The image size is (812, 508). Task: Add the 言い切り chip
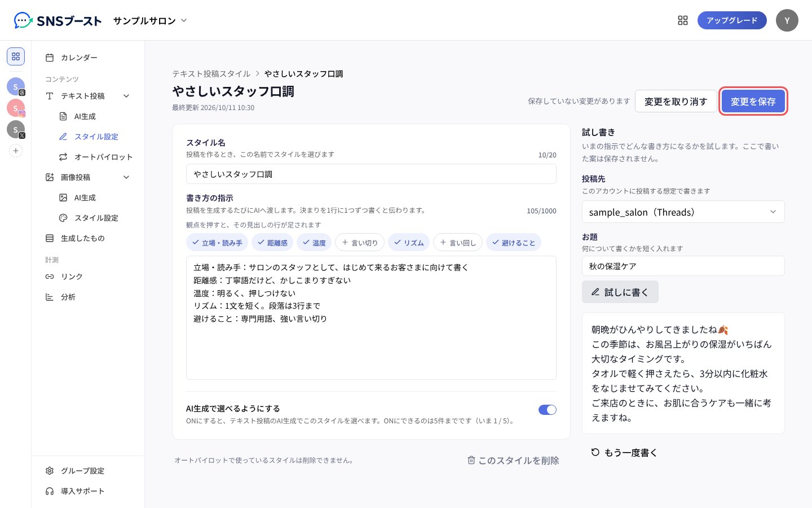tap(360, 243)
